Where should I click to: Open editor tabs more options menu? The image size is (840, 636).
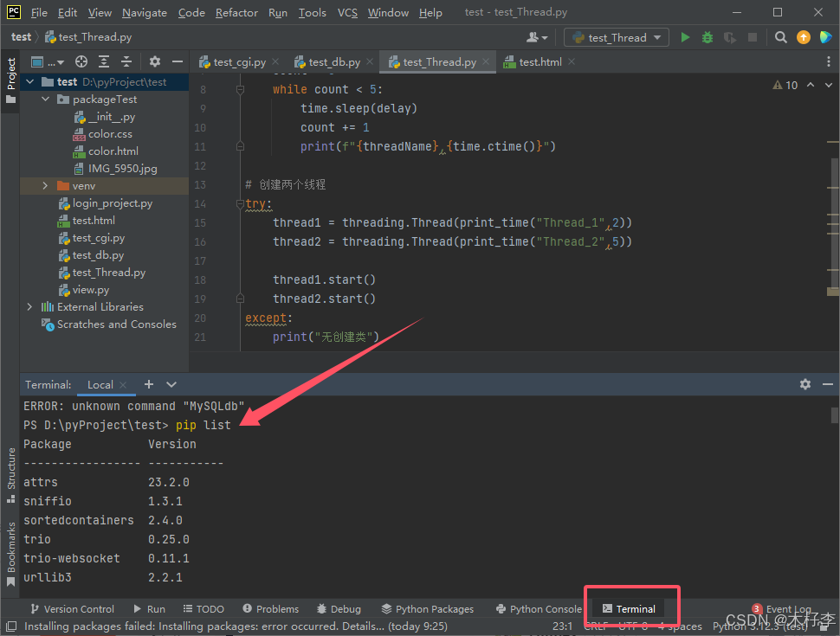(829, 62)
